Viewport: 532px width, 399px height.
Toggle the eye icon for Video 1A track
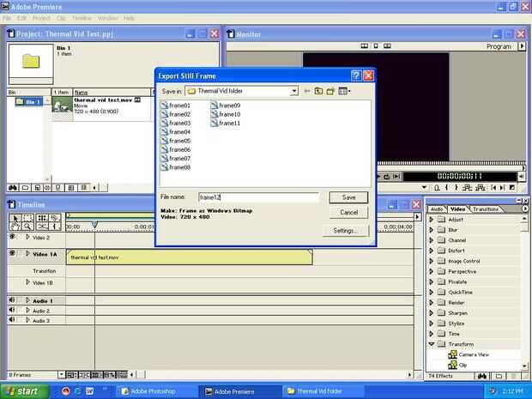(12, 253)
